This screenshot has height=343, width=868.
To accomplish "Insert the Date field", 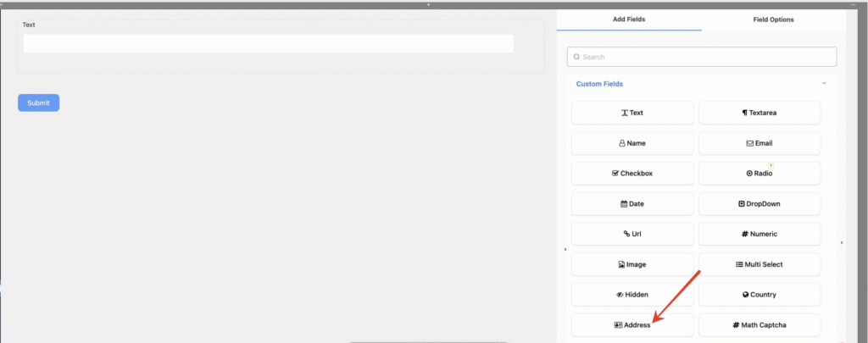I will click(x=632, y=204).
